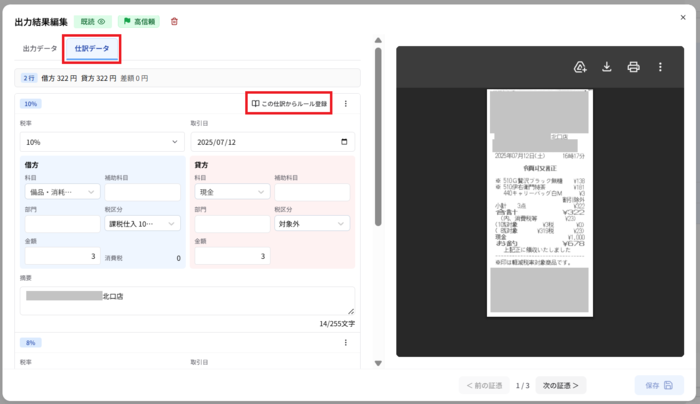Download the receipt with the download icon
This screenshot has height=404, width=700.
[x=606, y=67]
